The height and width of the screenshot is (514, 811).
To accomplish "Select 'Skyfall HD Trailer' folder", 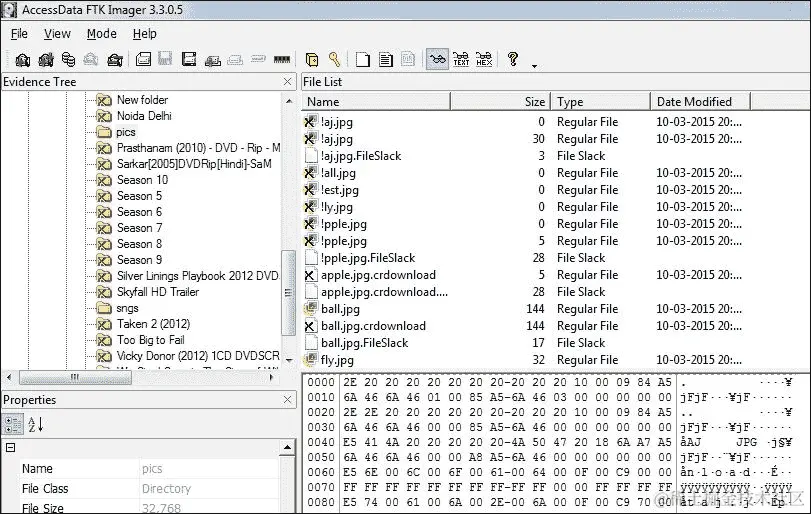I will point(158,292).
